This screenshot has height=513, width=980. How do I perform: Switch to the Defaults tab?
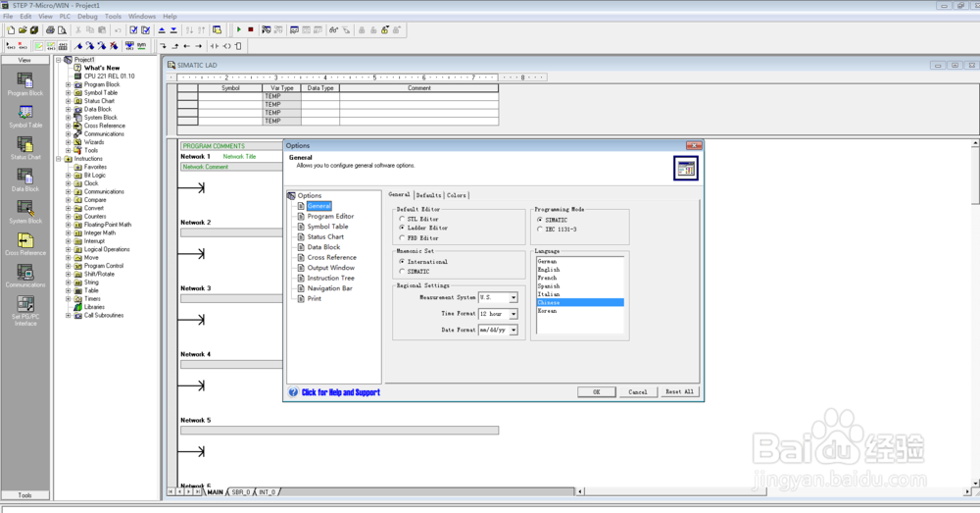point(429,195)
